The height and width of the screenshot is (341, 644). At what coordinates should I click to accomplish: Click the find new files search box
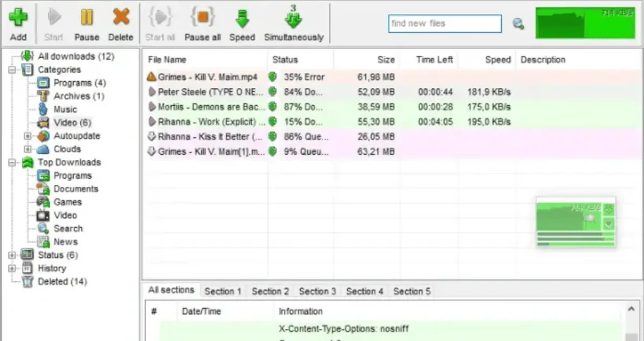(x=445, y=23)
